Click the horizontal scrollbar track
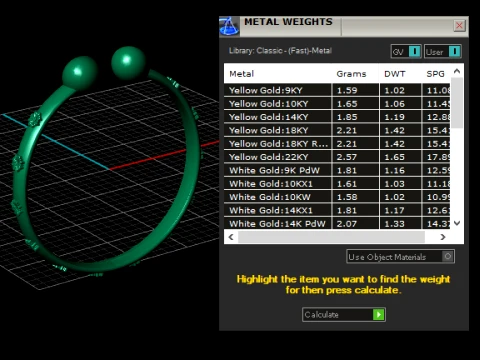This screenshot has width=480, height=360. tap(331, 237)
